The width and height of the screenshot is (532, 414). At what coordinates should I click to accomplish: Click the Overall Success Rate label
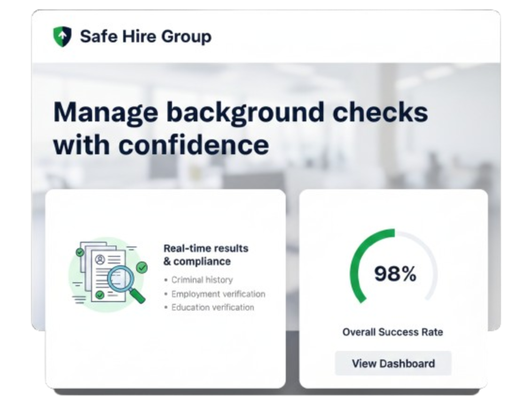392,332
